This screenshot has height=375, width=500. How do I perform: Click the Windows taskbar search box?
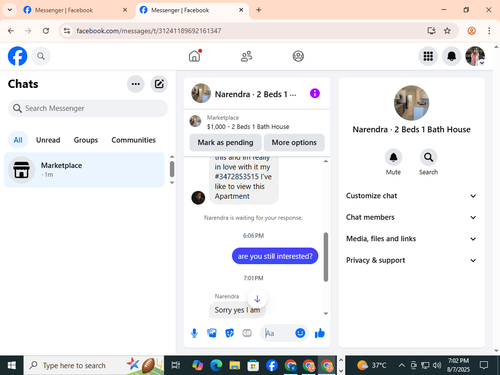(93, 366)
